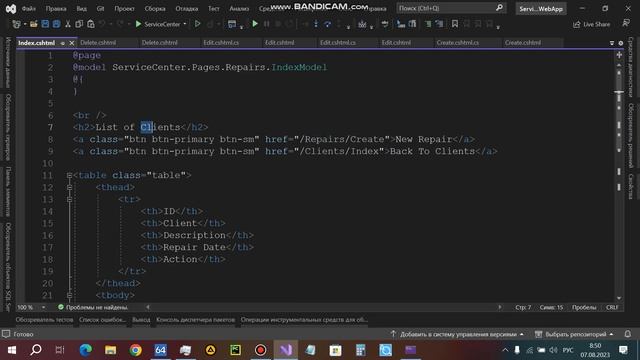Image resolution: width=640 pixels, height=360 pixels.
Task: Open notifications bell in status bar
Action: pos(627,334)
